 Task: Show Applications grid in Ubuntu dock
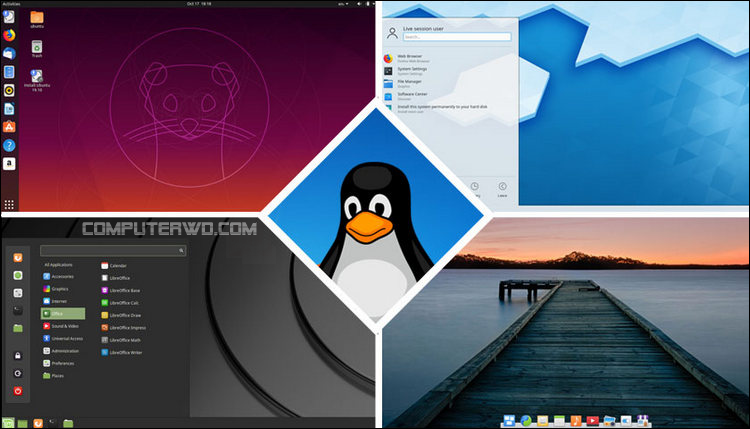pos(9,205)
